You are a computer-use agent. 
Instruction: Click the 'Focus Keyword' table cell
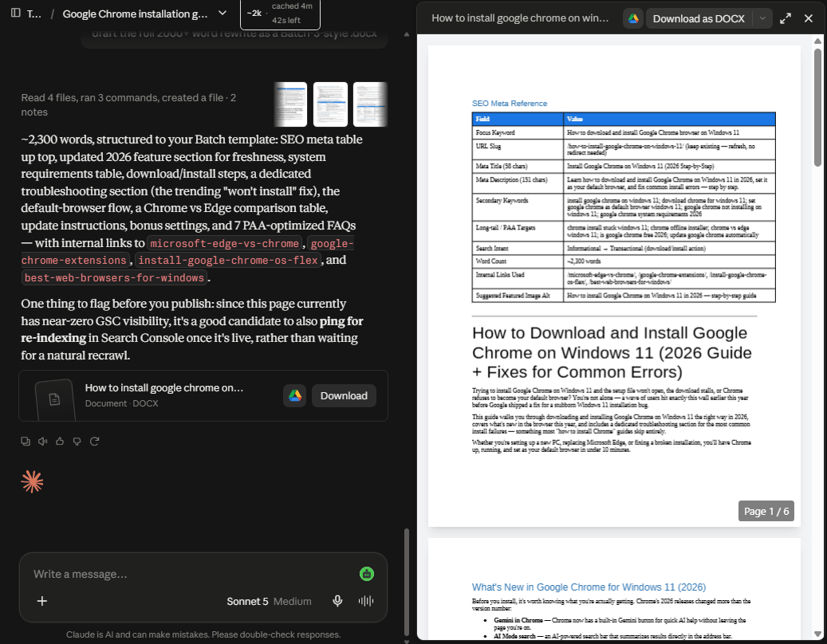(518, 132)
